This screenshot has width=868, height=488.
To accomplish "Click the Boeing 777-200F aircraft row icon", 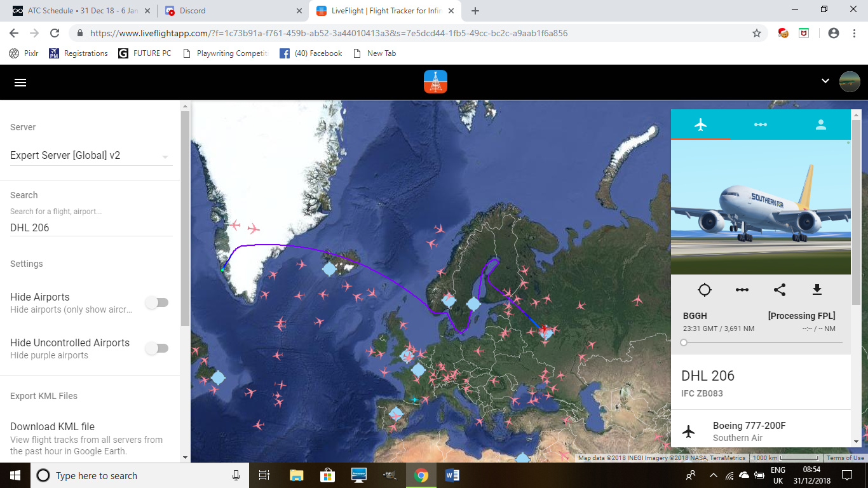I will [x=688, y=431].
